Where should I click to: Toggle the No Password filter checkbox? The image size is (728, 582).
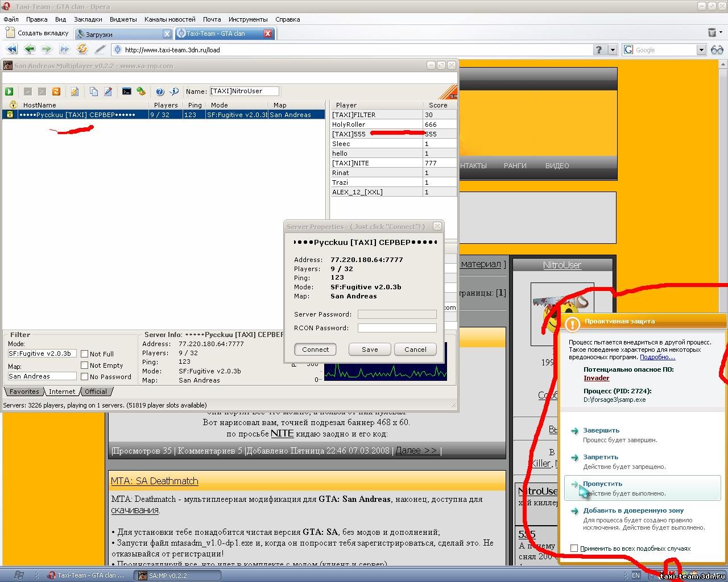[84, 377]
